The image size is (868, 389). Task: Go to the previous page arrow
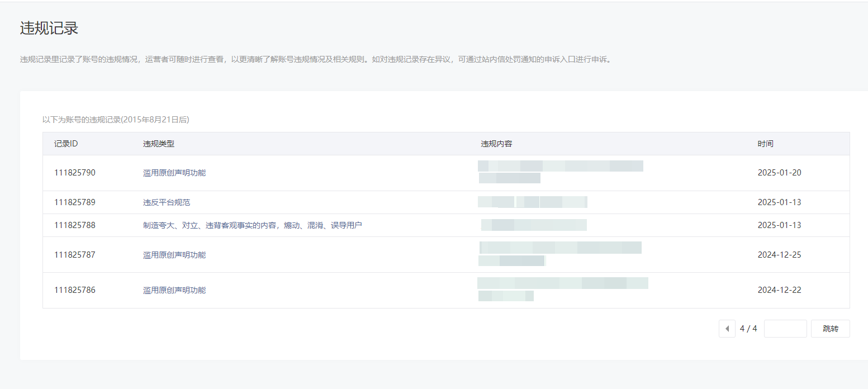(x=727, y=329)
